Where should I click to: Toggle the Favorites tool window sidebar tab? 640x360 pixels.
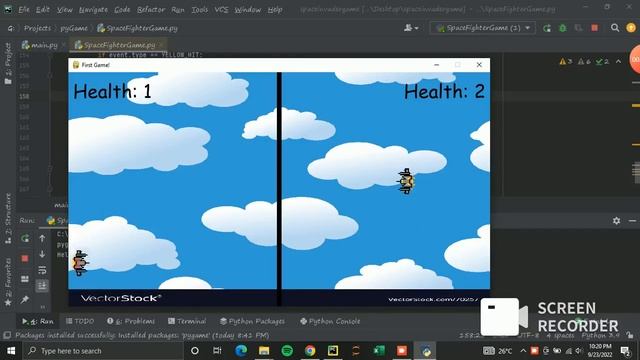click(x=8, y=282)
